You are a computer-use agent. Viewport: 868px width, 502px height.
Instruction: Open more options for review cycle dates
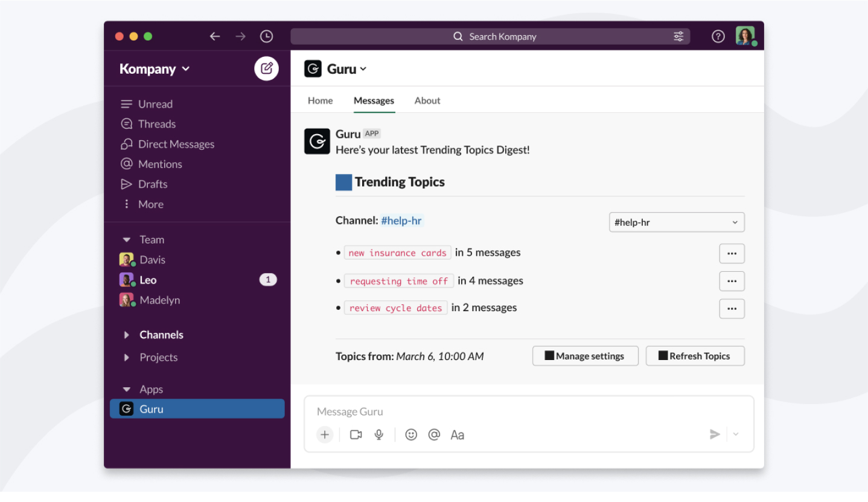(732, 309)
